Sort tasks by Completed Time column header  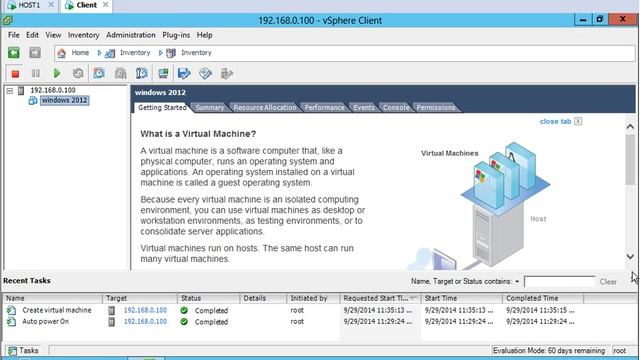[x=543, y=298]
